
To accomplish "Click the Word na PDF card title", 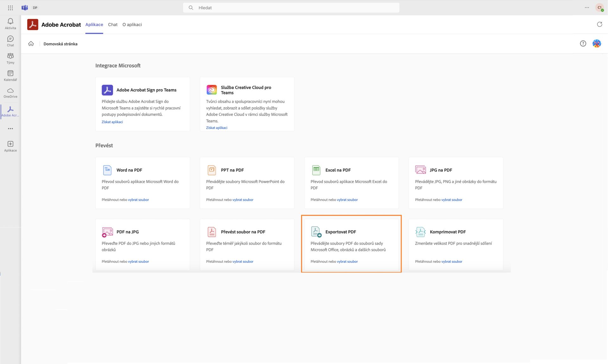I will (129, 170).
